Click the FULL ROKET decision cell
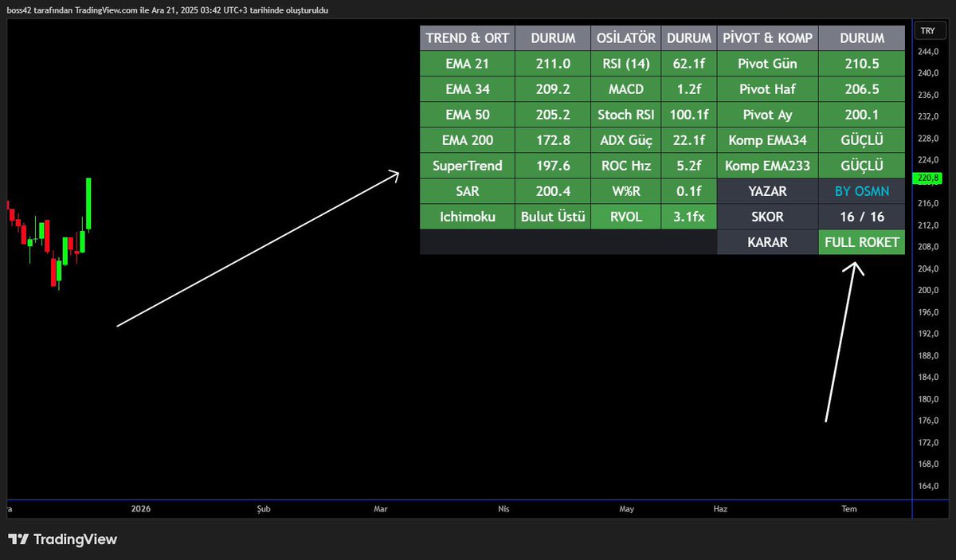The image size is (956, 560). [862, 242]
